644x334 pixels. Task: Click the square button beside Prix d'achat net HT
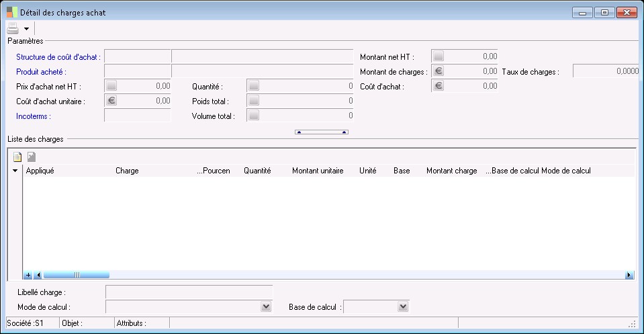[111, 86]
